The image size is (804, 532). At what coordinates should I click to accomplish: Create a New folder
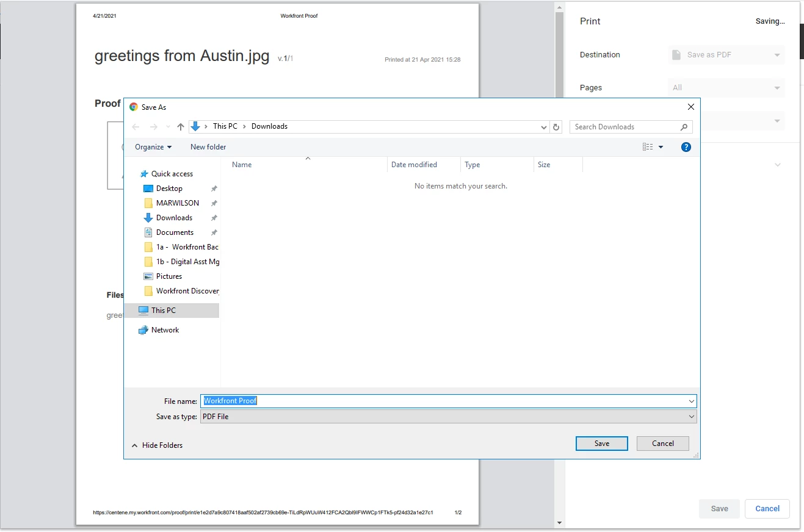pyautogui.click(x=208, y=147)
